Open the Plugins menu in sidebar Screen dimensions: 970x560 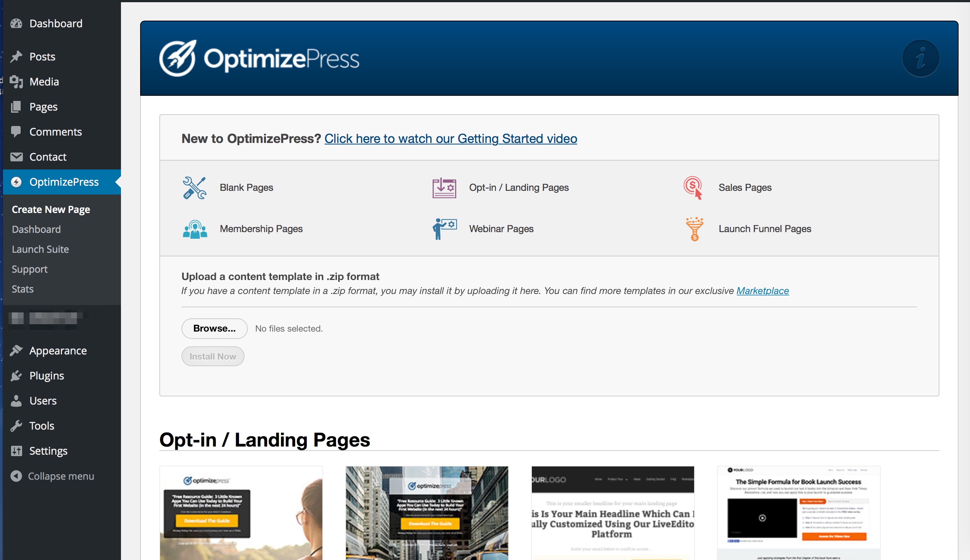(x=46, y=376)
